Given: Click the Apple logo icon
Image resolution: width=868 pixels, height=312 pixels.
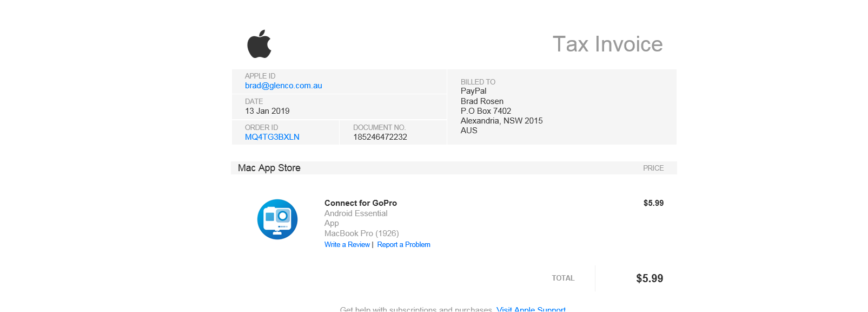Looking at the screenshot, I should [x=259, y=44].
